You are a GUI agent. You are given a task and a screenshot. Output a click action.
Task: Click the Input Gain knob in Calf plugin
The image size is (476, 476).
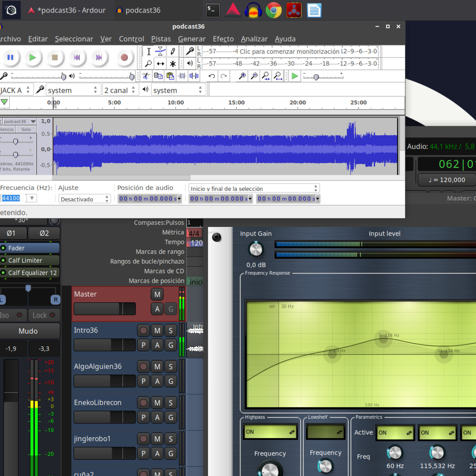click(x=255, y=249)
